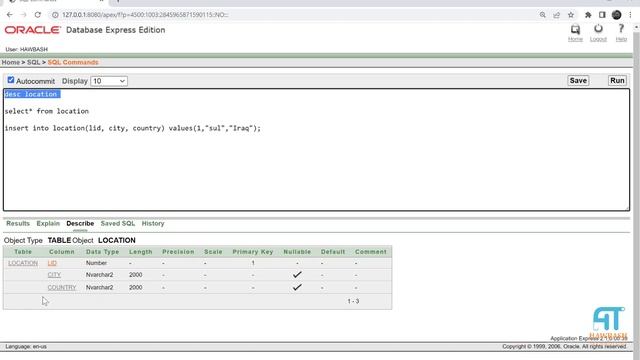Click the SQL breadcrumb link

[33, 62]
